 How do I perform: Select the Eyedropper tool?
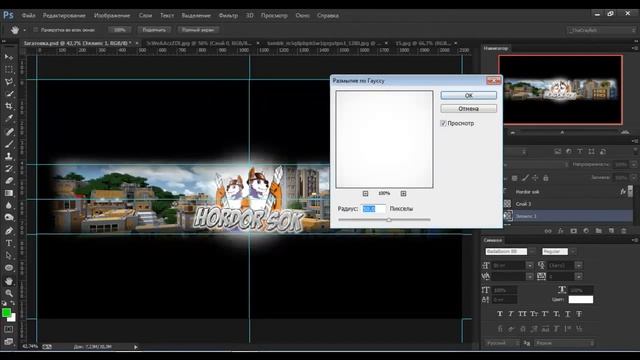[x=9, y=118]
